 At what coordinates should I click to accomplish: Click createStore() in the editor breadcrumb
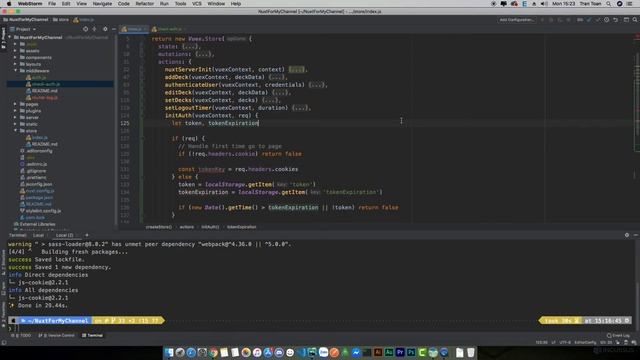[159, 227]
